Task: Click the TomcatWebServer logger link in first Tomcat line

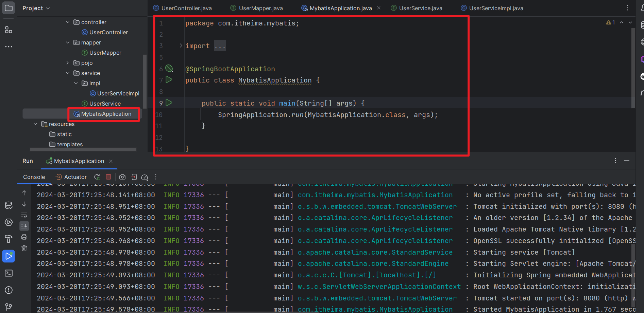Action: pos(377,206)
